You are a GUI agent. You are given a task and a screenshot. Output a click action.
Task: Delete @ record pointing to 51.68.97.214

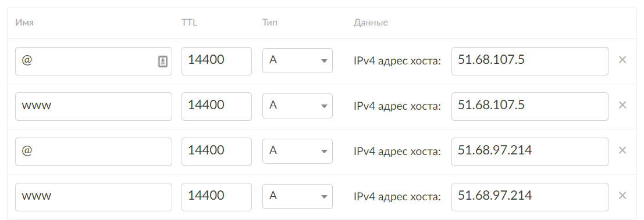tap(622, 151)
